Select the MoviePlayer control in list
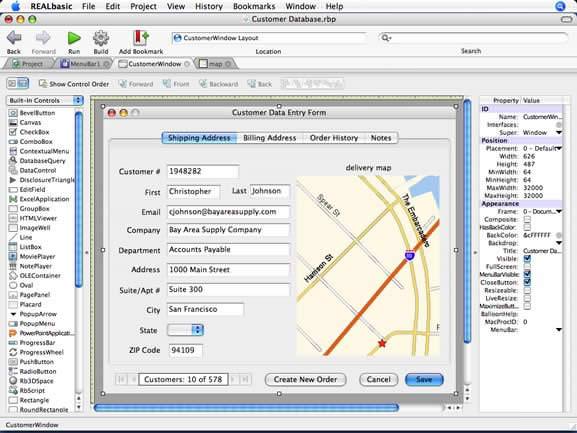 coord(37,256)
